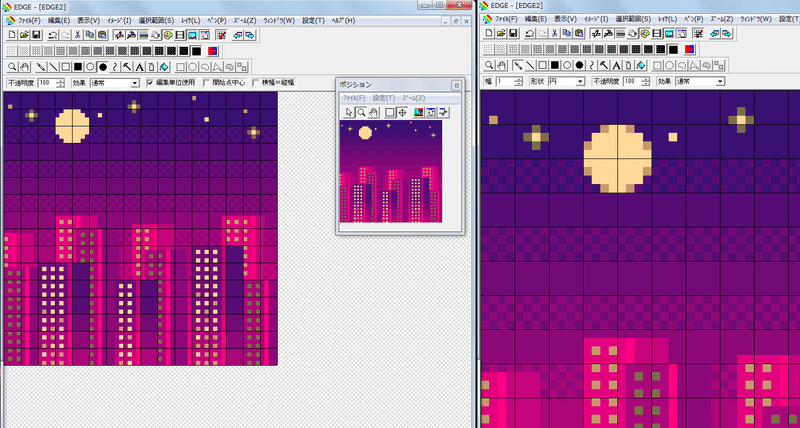
Task: Open 設定(T) menu in left window
Action: point(313,21)
